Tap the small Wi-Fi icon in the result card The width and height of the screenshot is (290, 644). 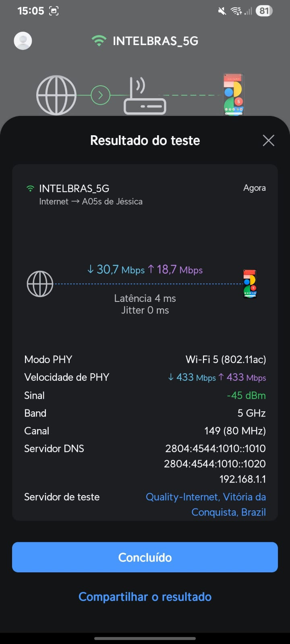(30, 188)
